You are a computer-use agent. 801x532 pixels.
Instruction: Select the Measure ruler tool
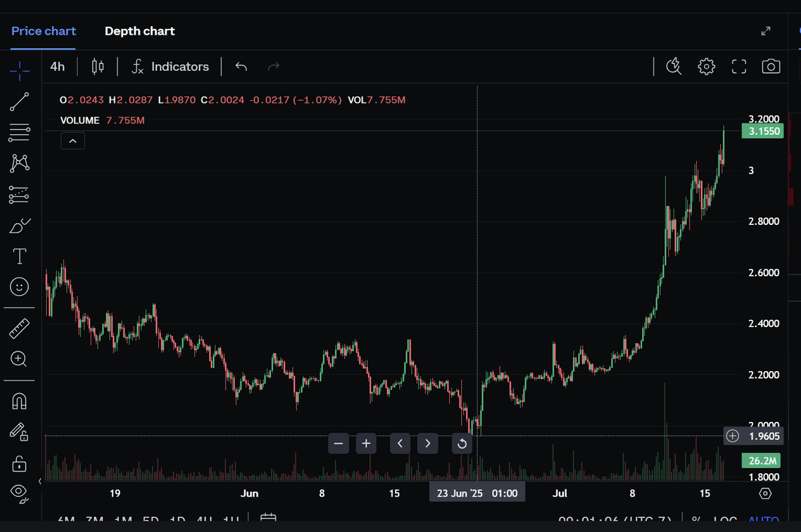coord(19,328)
